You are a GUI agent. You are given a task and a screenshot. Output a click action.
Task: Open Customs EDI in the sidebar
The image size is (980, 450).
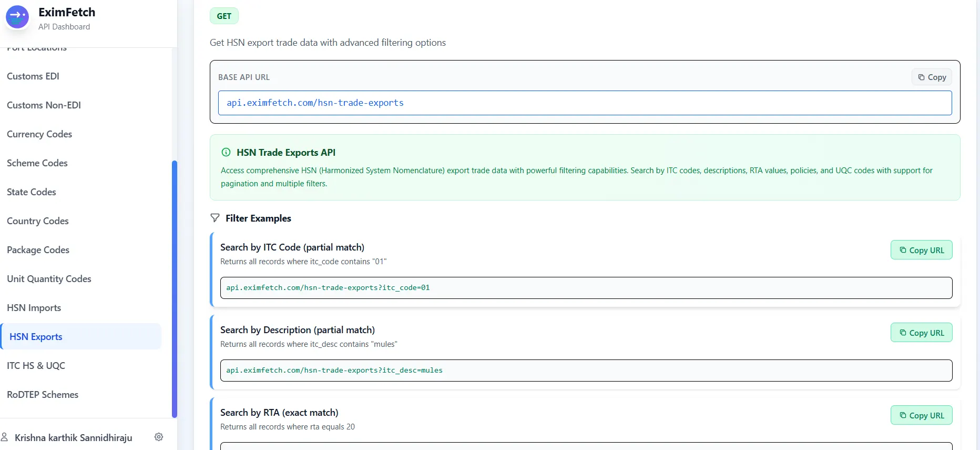pyautogui.click(x=33, y=76)
